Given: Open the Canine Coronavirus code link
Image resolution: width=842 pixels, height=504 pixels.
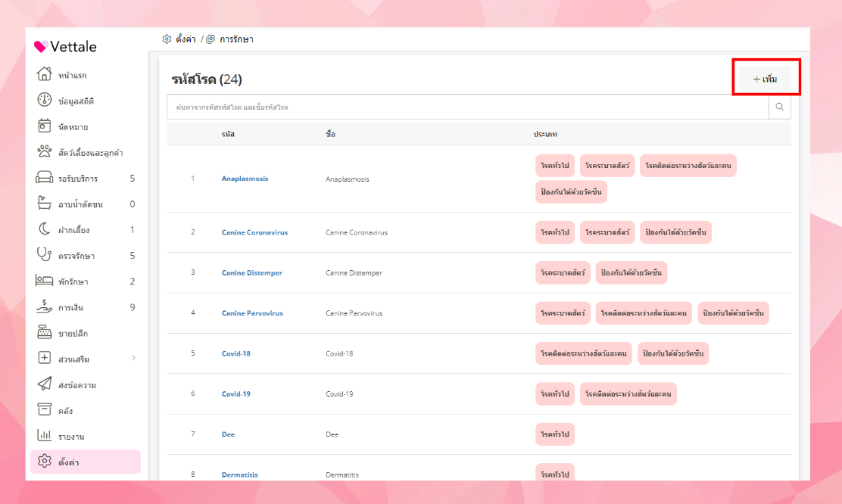Looking at the screenshot, I should pos(254,232).
